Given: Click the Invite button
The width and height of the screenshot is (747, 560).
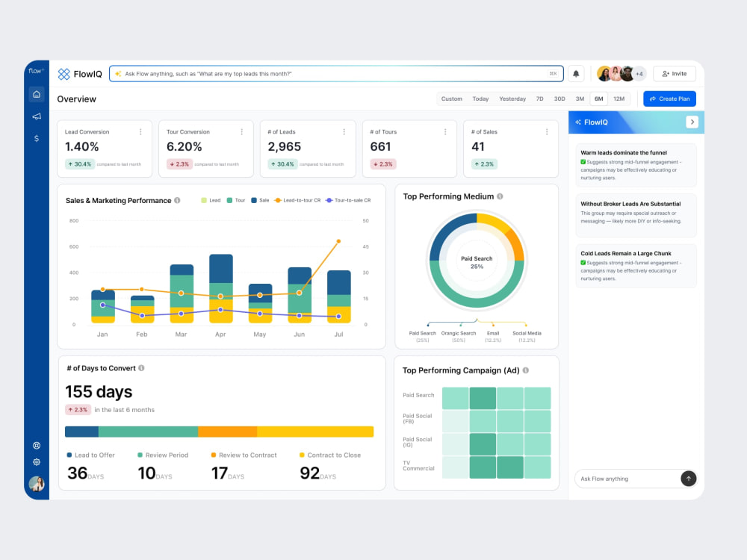Looking at the screenshot, I should 674,74.
